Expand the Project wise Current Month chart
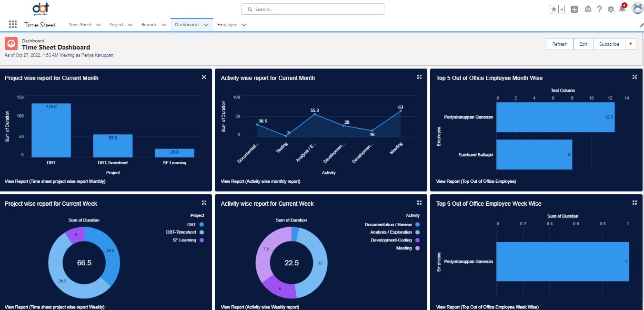 pyautogui.click(x=204, y=77)
